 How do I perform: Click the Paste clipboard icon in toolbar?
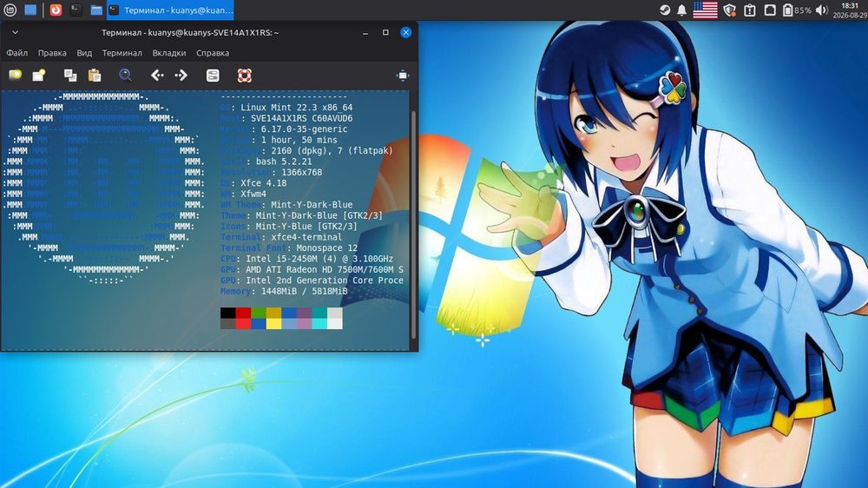coord(95,76)
